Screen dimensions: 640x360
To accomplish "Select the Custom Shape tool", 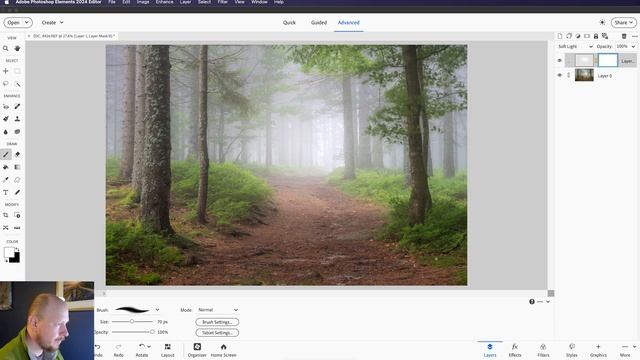I will [17, 180].
